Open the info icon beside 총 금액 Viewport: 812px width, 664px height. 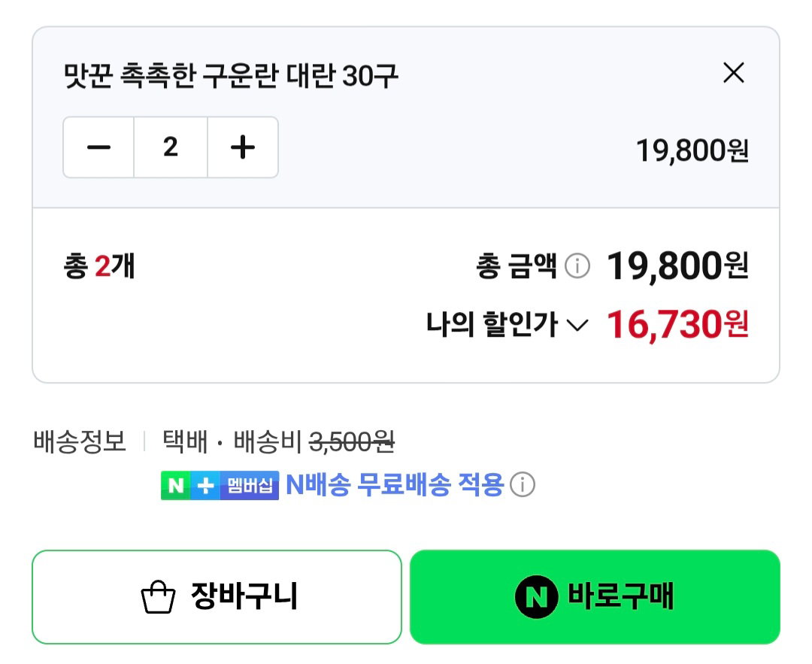[x=577, y=266]
